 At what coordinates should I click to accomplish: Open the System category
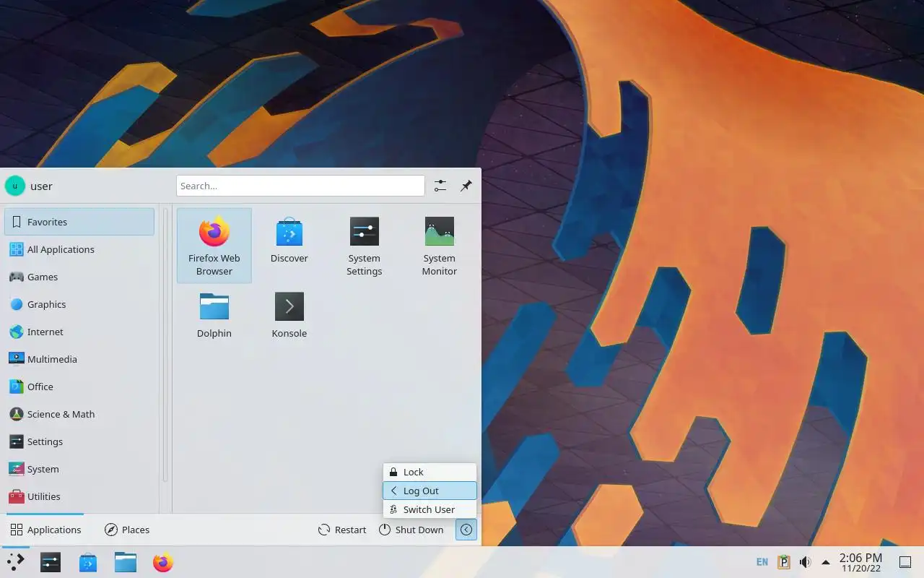click(79, 469)
